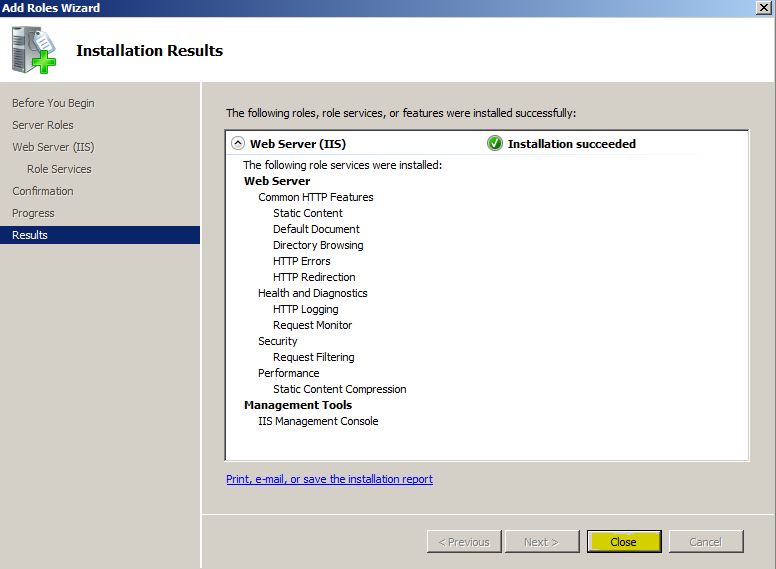776x569 pixels.
Task: Select the Server Roles step
Action: pos(43,125)
